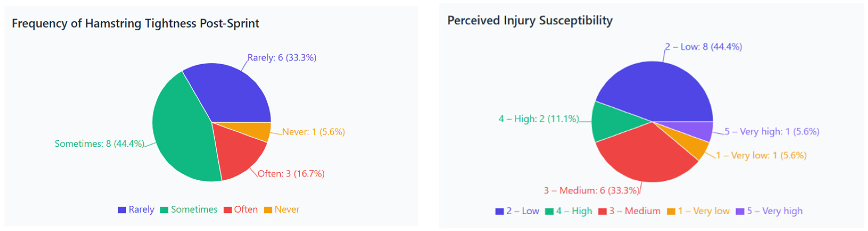
Task: Click the blue Rarely legend swatch
Action: click(x=122, y=210)
